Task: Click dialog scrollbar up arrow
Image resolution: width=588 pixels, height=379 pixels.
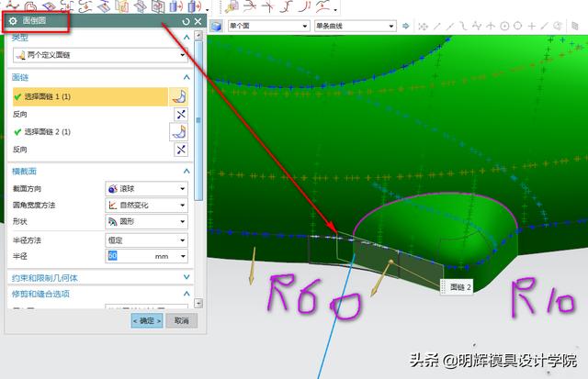Action: pos(198,36)
